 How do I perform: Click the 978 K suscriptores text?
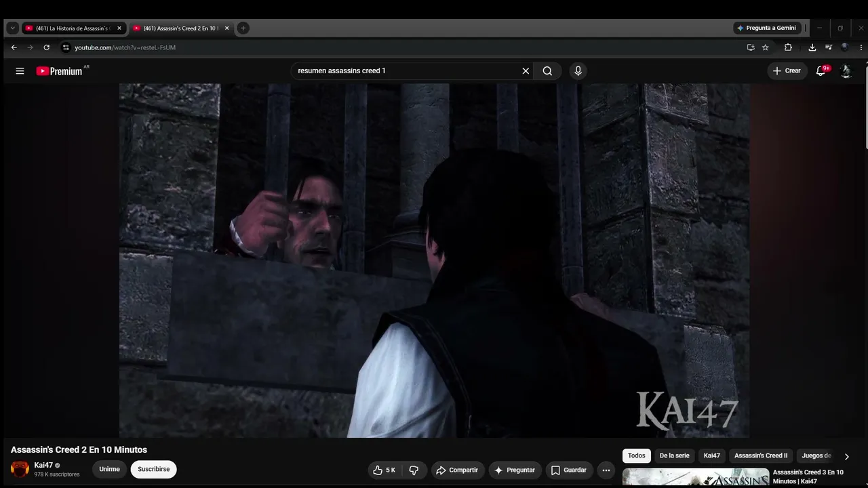[x=57, y=474]
